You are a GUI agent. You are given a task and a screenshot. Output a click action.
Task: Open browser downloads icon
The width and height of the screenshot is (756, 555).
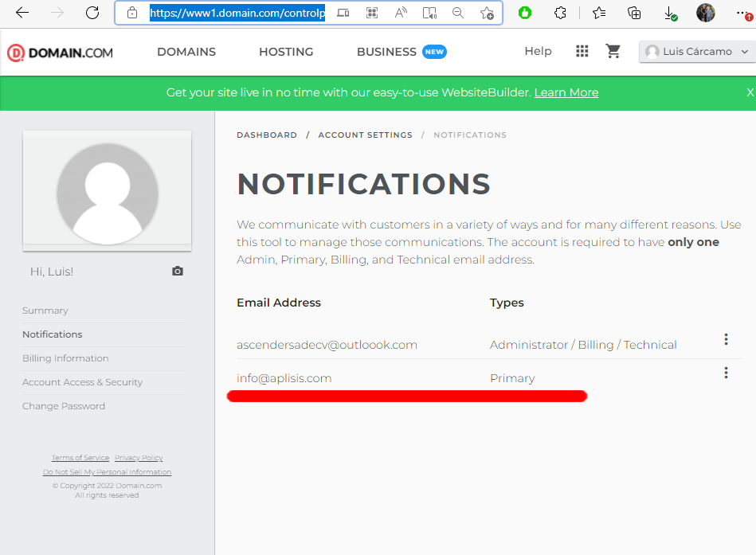point(670,13)
